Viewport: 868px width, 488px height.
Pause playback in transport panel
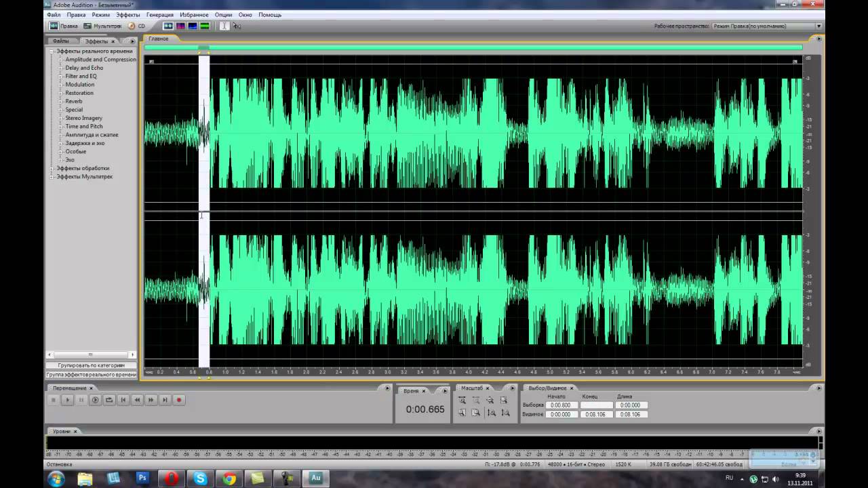tap(81, 400)
